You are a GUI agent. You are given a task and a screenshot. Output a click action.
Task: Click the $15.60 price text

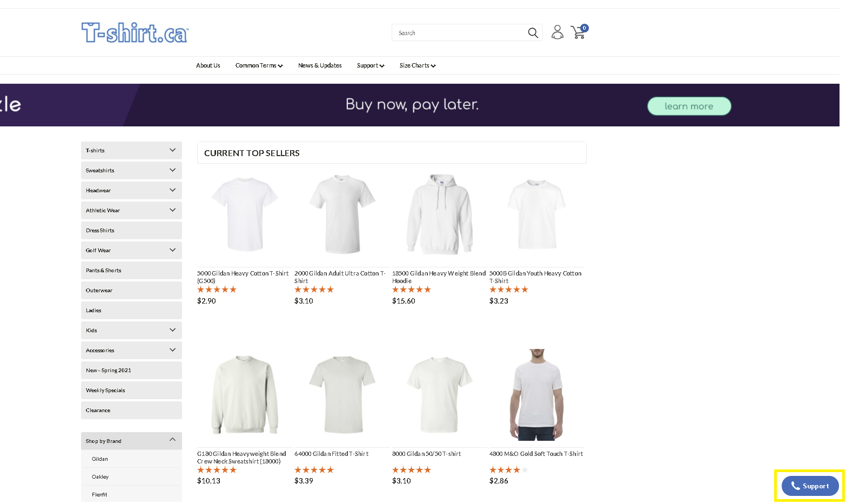(x=404, y=301)
